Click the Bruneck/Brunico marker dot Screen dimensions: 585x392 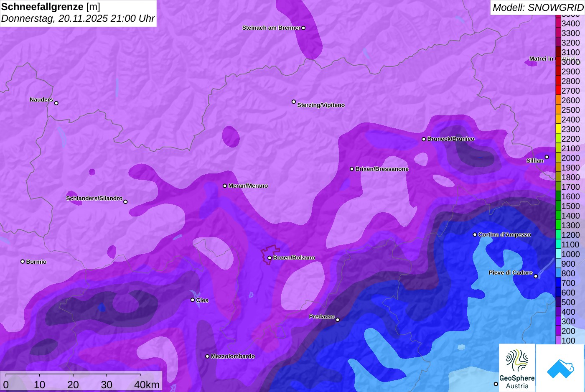(424, 139)
